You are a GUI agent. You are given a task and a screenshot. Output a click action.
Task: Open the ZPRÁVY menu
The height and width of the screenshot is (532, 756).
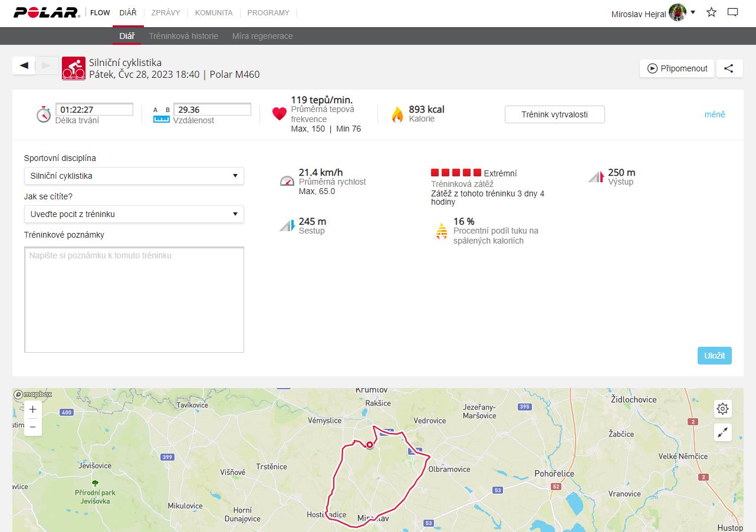166,12
